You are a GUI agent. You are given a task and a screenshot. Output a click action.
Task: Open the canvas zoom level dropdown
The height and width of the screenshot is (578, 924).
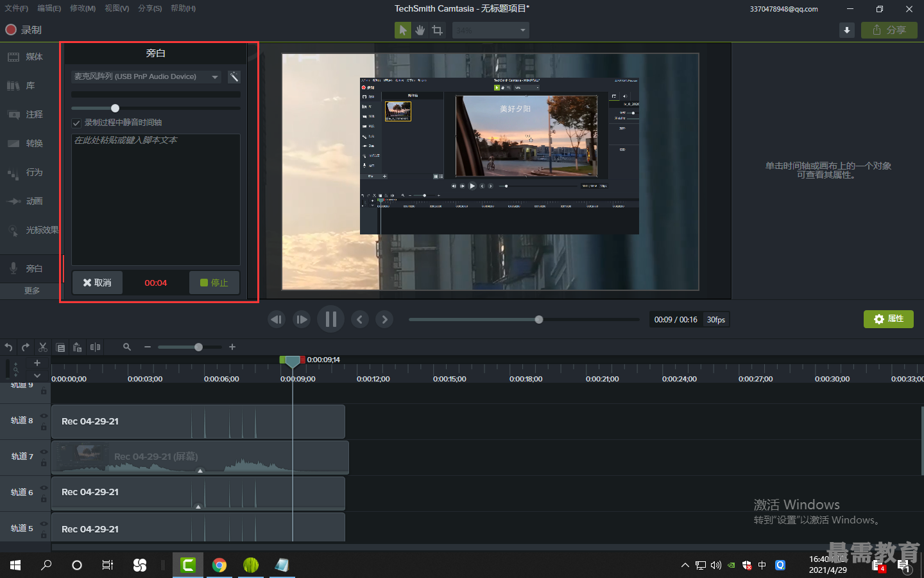(491, 30)
